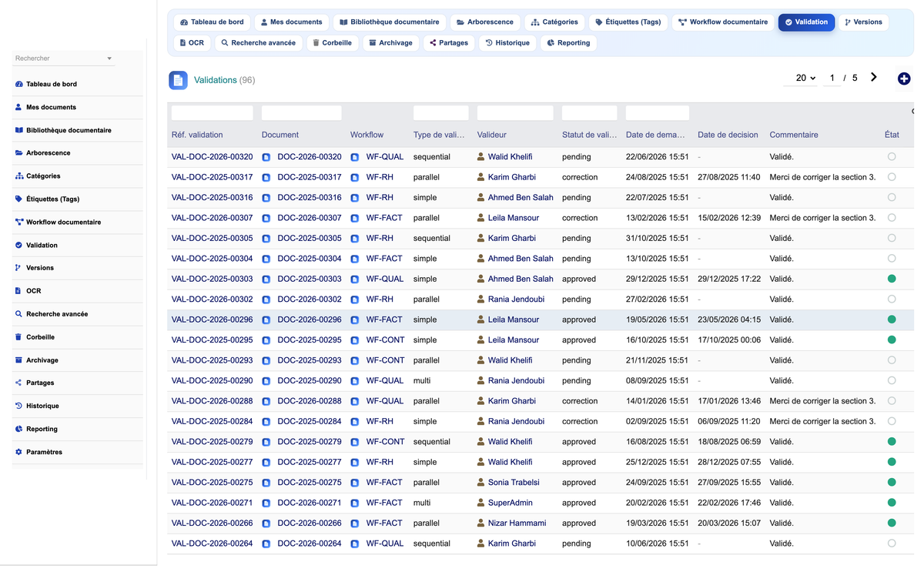Switch to Partages top tab

pos(449,43)
